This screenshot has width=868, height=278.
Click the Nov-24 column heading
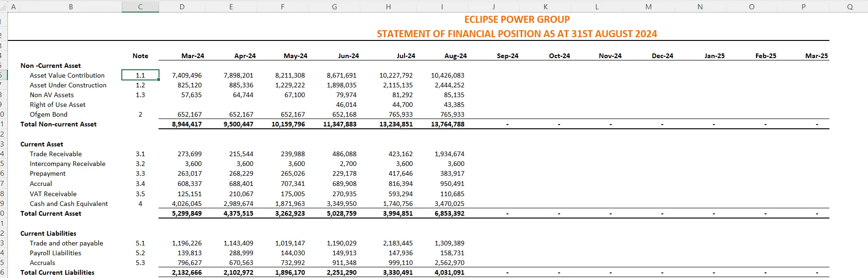pos(610,56)
